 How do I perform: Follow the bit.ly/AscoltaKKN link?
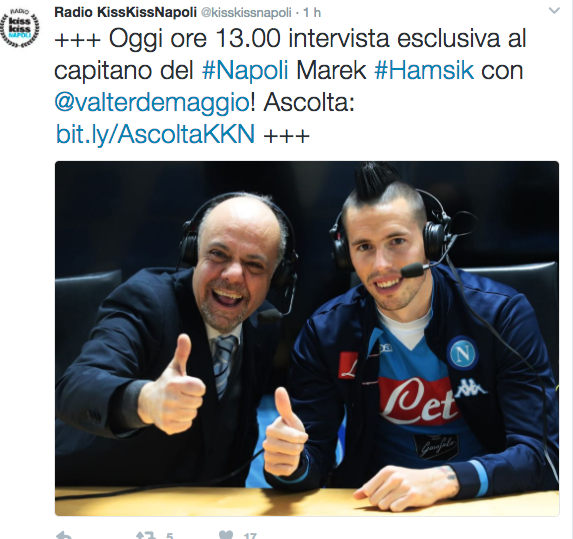(x=155, y=134)
